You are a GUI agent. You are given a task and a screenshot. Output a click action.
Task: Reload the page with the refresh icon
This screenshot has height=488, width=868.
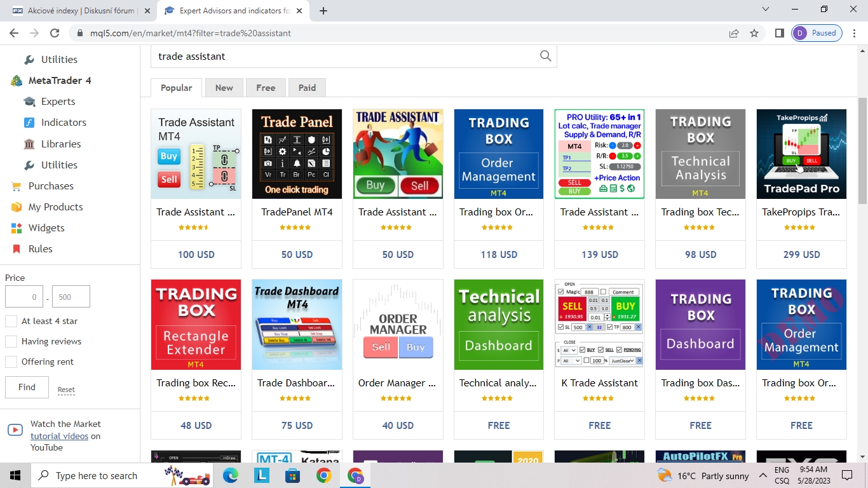click(55, 33)
